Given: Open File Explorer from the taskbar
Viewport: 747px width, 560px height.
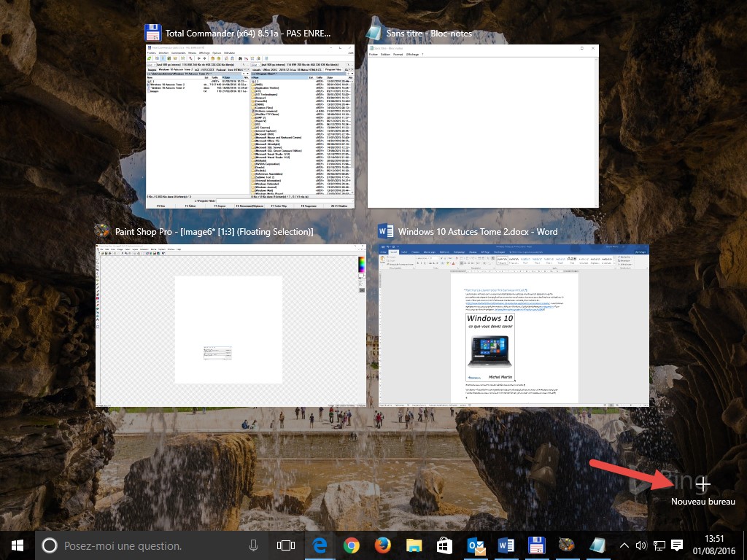Looking at the screenshot, I should point(414,545).
